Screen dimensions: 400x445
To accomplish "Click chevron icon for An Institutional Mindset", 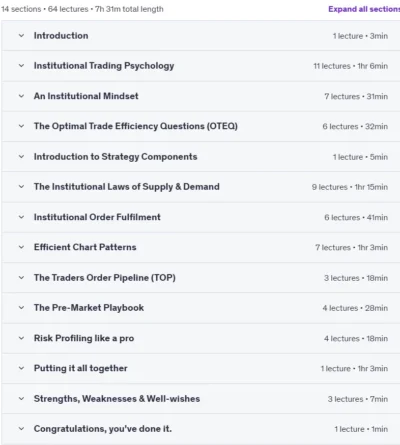I will 21,96.
